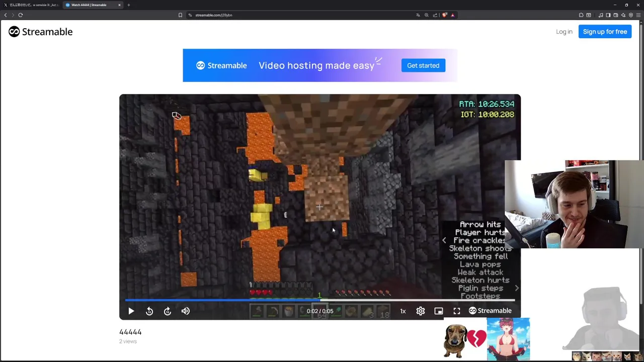Go forward in browser history

[13, 15]
